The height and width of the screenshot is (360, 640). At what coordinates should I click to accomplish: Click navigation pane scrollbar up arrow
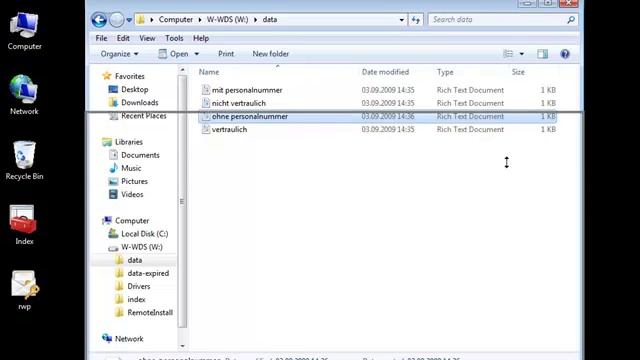[x=182, y=70]
